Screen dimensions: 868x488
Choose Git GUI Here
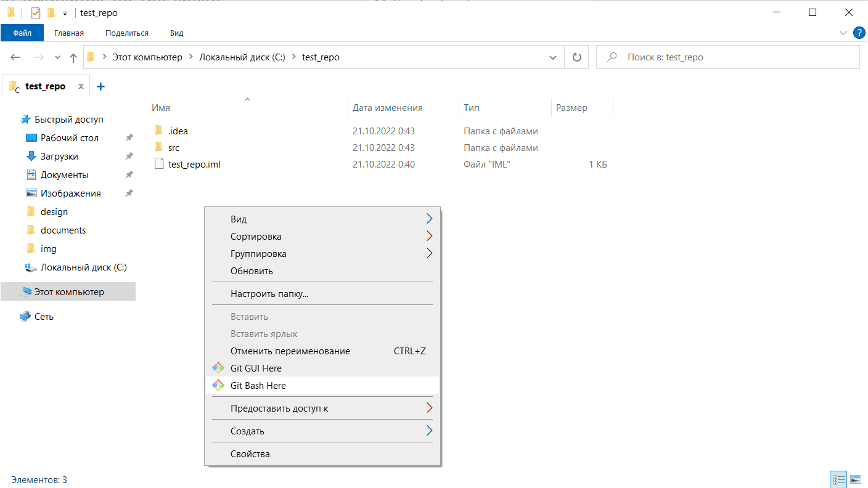pyautogui.click(x=322, y=368)
